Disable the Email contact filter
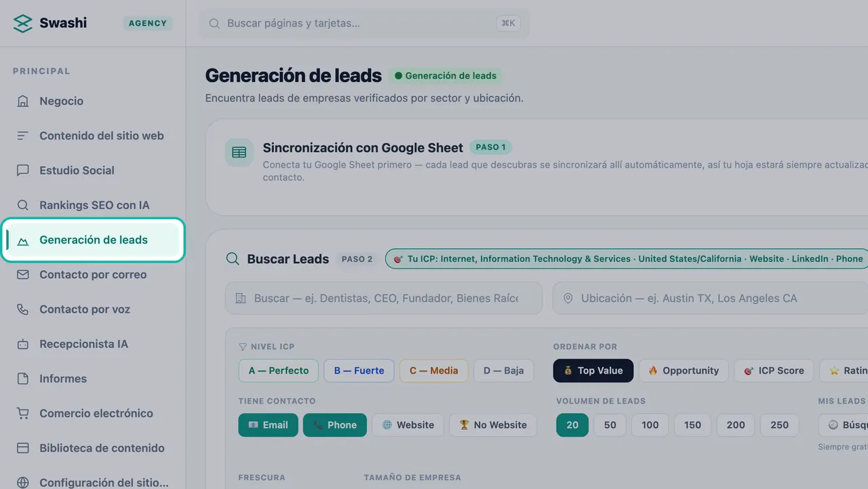 pos(268,425)
